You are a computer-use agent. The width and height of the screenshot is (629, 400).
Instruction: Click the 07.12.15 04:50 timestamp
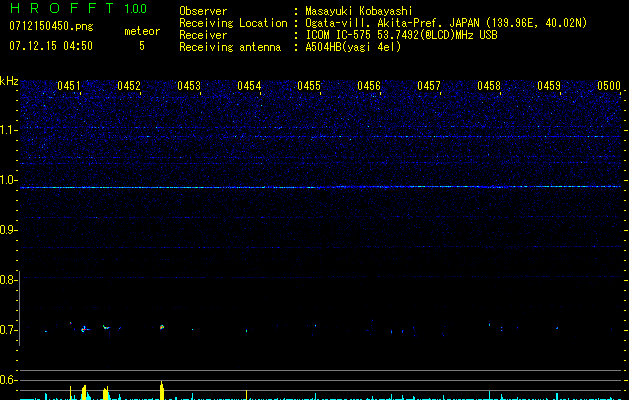[49, 46]
